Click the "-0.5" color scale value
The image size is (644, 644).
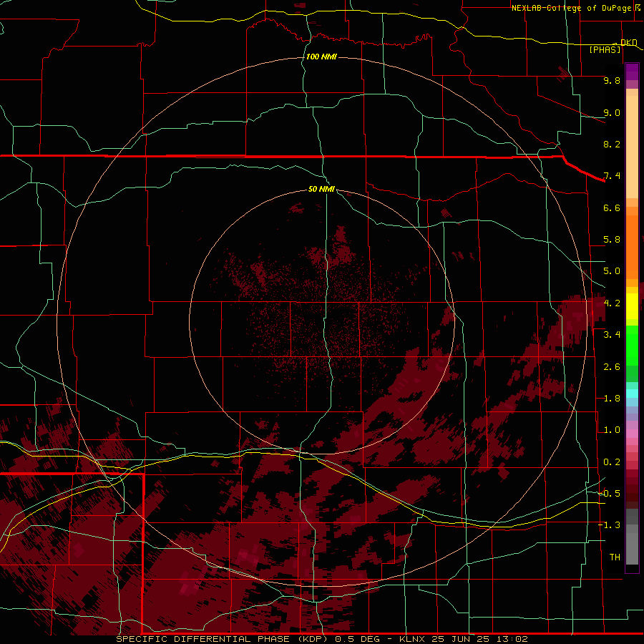coord(609,494)
